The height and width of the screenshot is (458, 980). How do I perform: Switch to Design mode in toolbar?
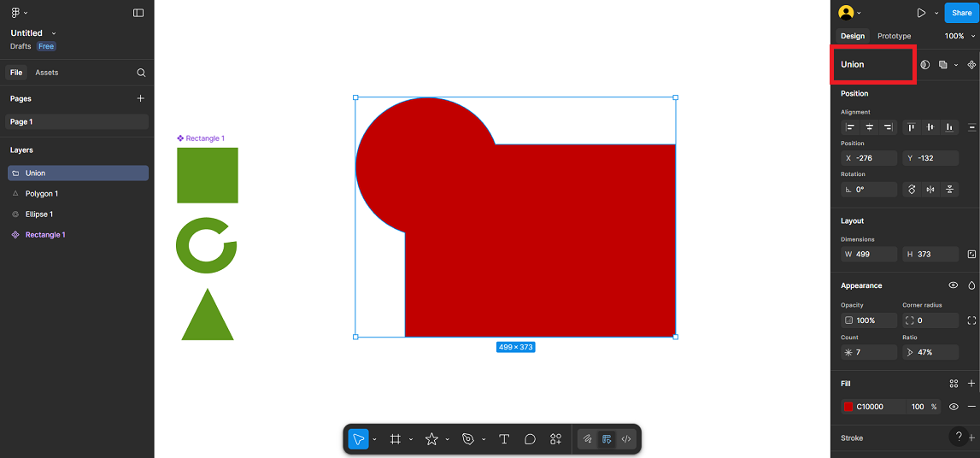pyautogui.click(x=607, y=439)
